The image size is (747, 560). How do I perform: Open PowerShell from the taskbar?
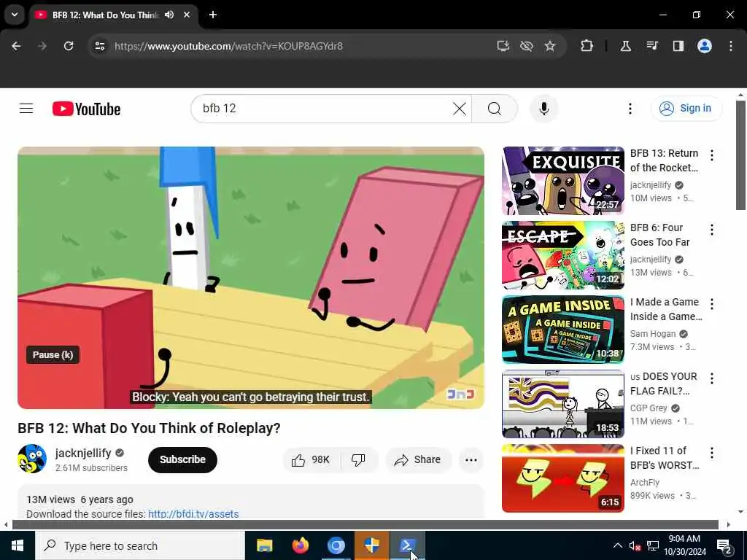point(408,545)
